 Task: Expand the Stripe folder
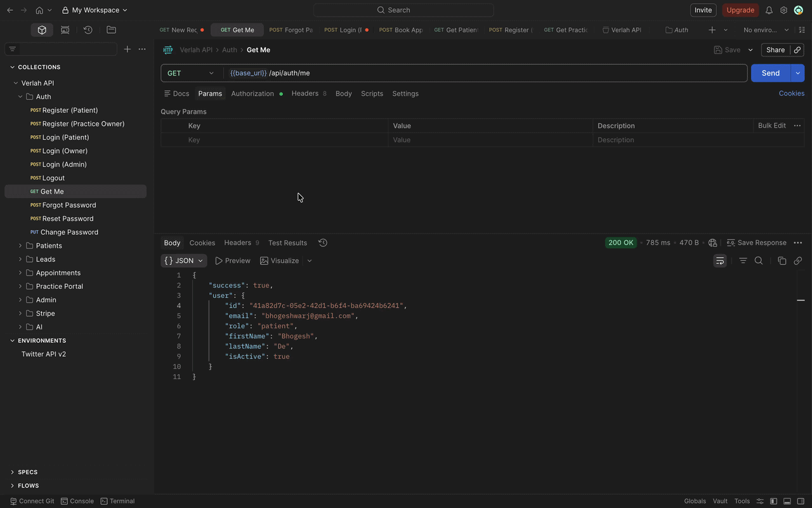(20, 314)
